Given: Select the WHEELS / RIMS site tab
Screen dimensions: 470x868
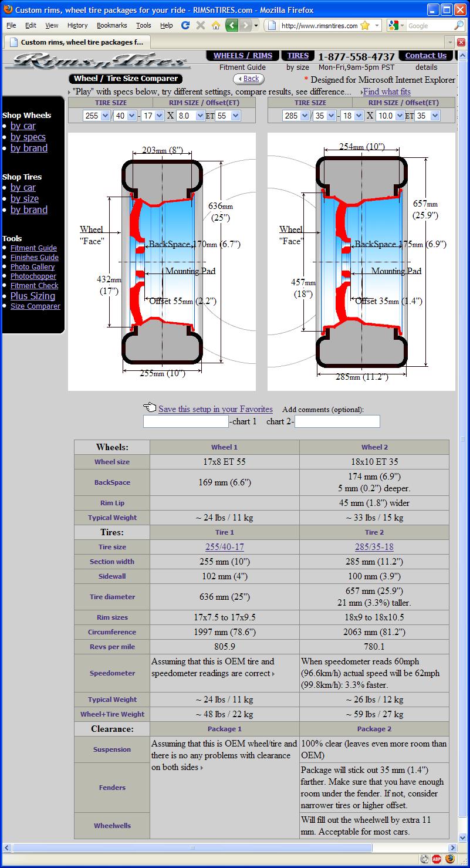Looking at the screenshot, I should coord(242,56).
